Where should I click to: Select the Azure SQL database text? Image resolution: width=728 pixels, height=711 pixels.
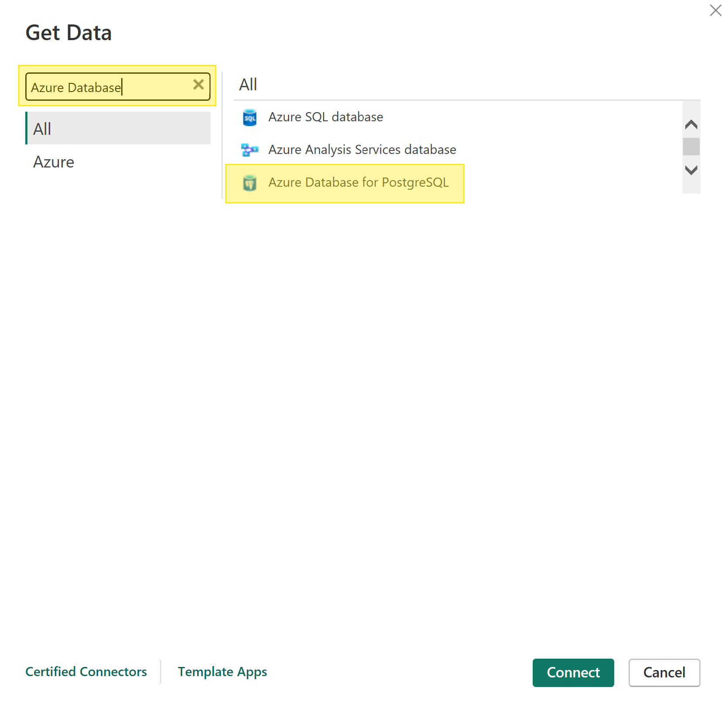326,117
